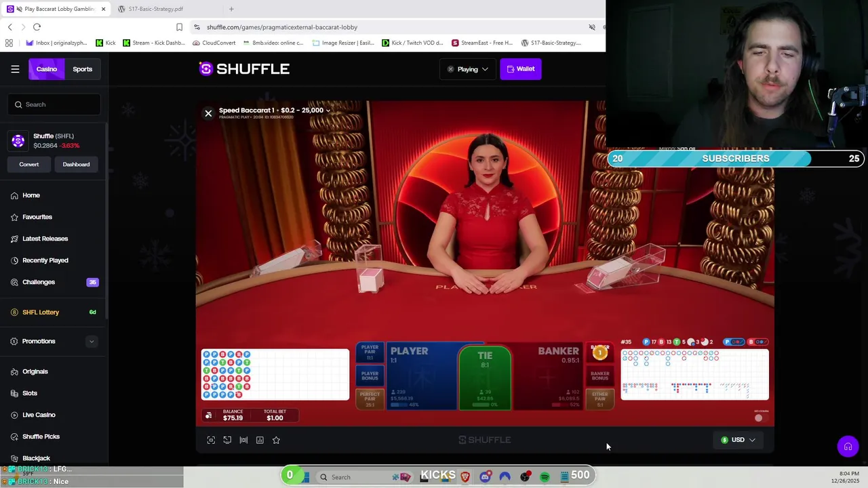Reload the page in the browser

pos(37,27)
